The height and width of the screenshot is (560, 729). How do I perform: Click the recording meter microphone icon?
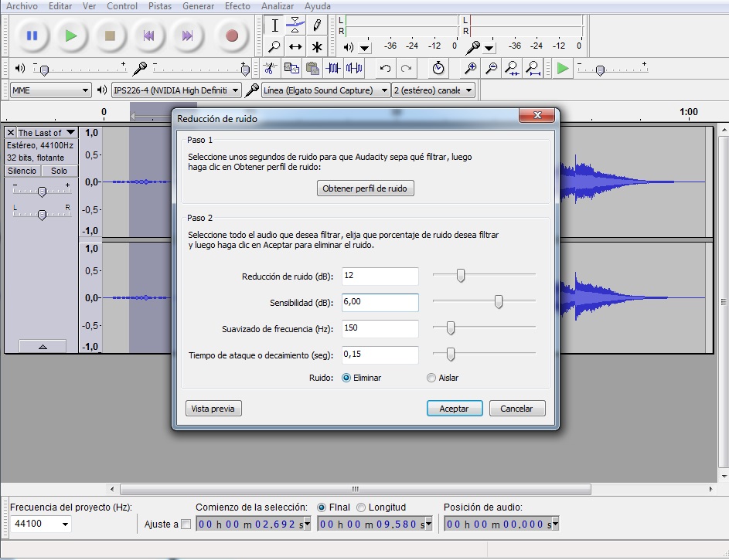click(x=473, y=47)
